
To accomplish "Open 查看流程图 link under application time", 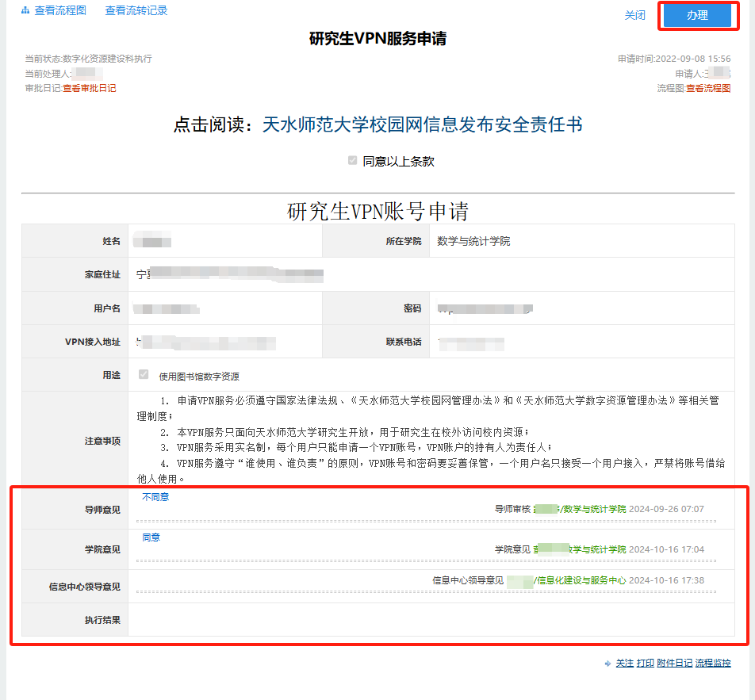I will pyautogui.click(x=708, y=88).
